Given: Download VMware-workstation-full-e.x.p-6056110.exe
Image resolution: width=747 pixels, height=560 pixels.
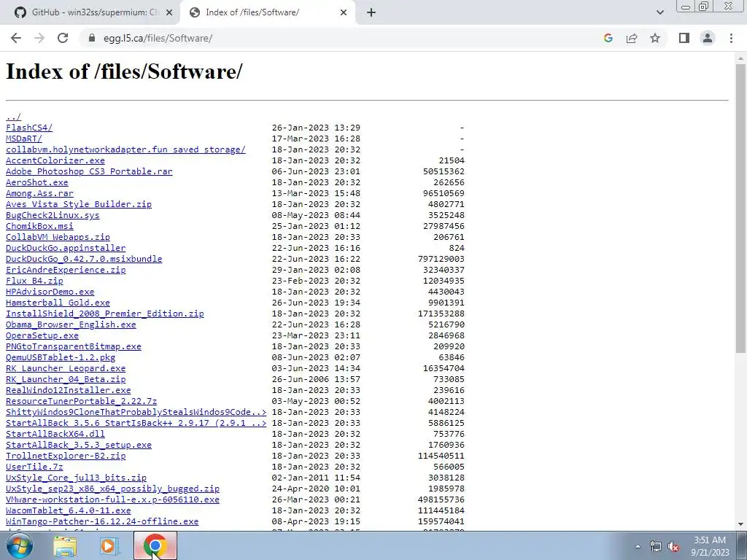Looking at the screenshot, I should coord(113,500).
